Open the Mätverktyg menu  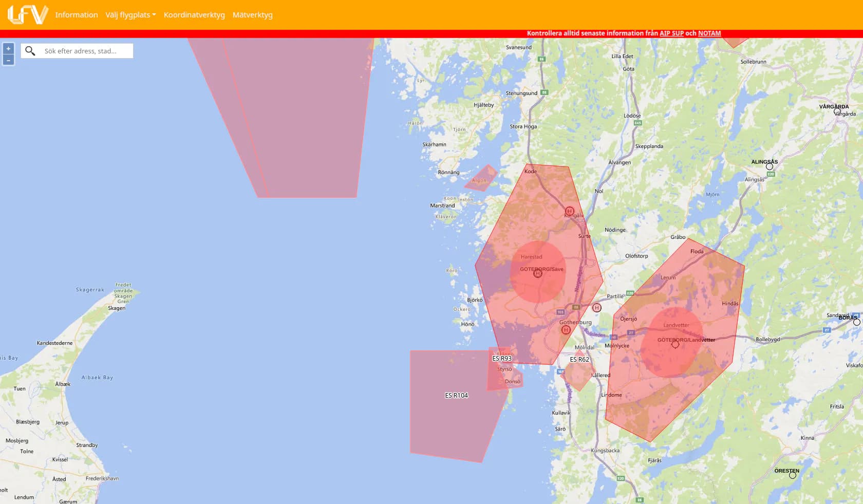coord(253,15)
